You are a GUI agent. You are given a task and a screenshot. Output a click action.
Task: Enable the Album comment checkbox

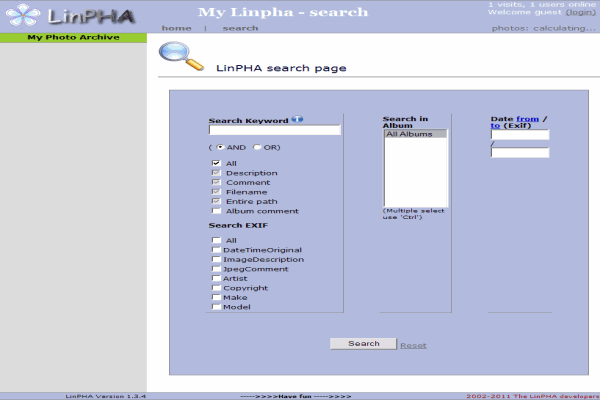pos(216,211)
